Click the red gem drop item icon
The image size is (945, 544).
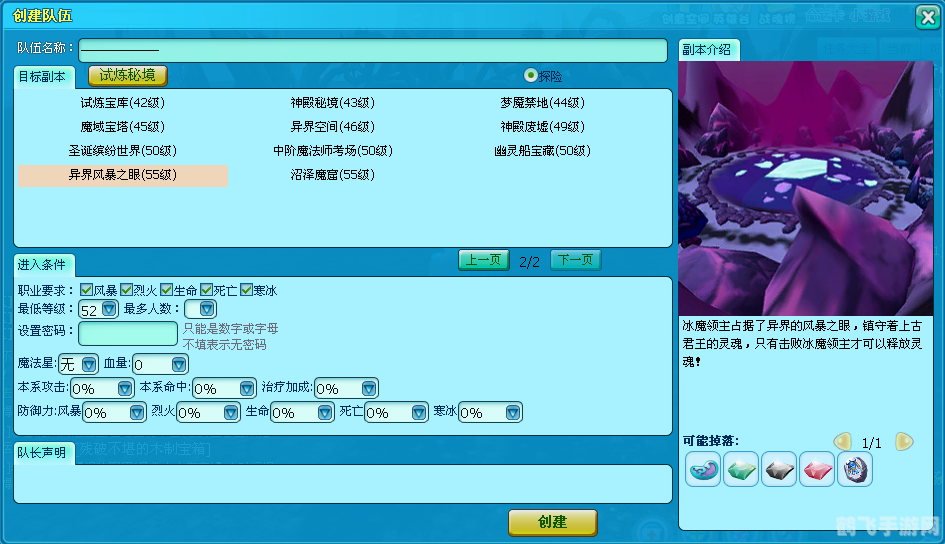click(x=817, y=469)
